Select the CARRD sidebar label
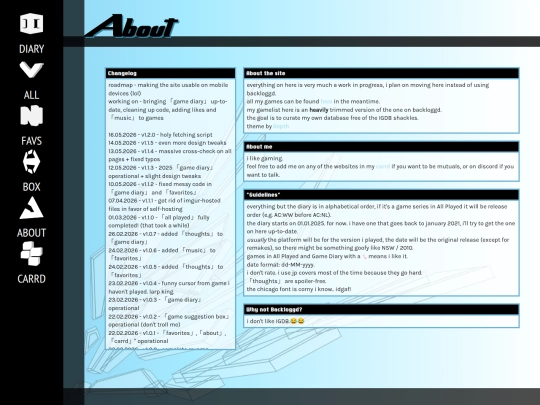Image resolution: width=540 pixels, height=405 pixels. coord(31,279)
